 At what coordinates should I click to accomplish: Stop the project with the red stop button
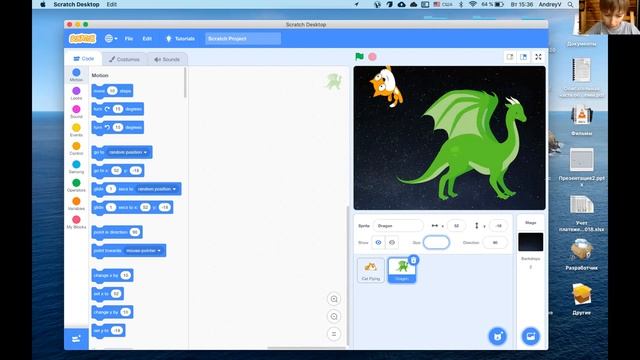click(372, 57)
